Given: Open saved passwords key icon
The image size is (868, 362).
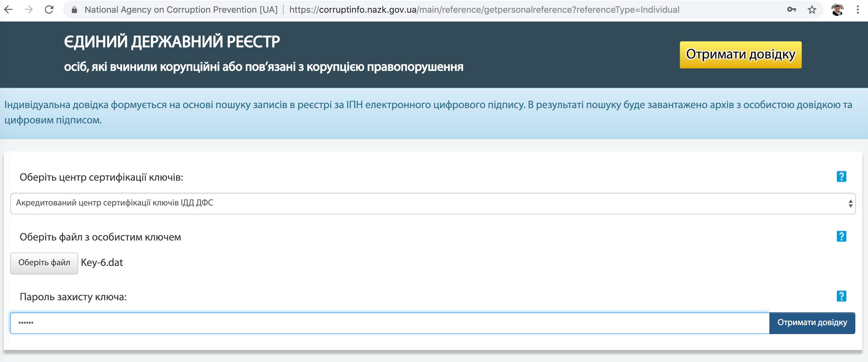Looking at the screenshot, I should point(791,10).
